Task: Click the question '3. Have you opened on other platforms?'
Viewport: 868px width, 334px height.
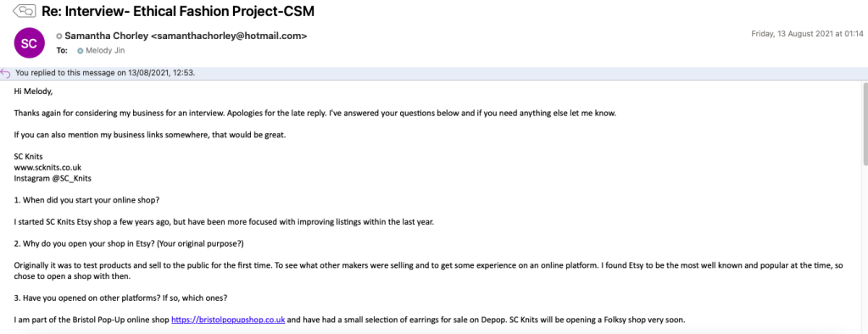Action: [x=120, y=298]
